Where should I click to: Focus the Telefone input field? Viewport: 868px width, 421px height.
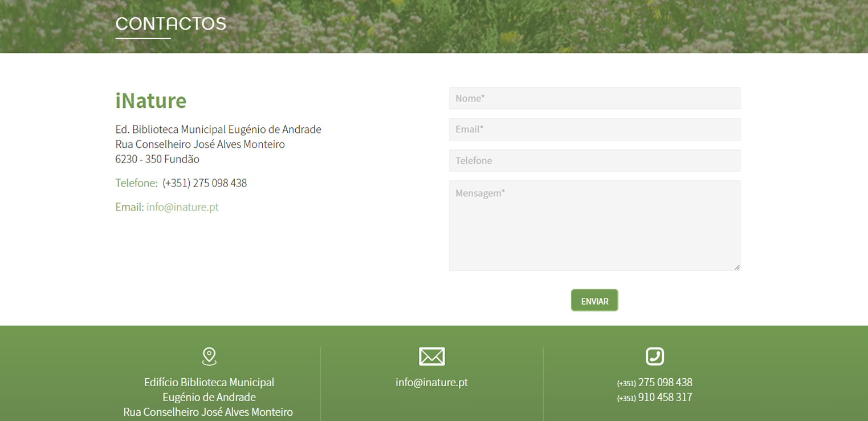(x=594, y=160)
